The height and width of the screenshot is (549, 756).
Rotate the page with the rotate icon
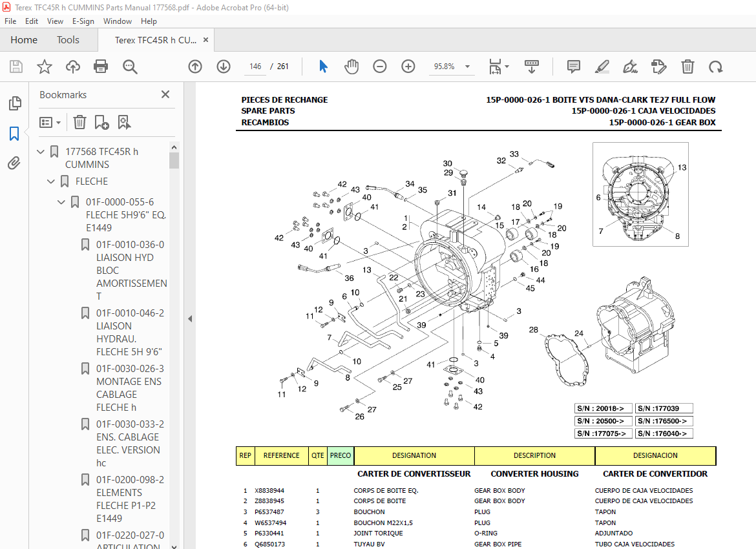coord(716,67)
